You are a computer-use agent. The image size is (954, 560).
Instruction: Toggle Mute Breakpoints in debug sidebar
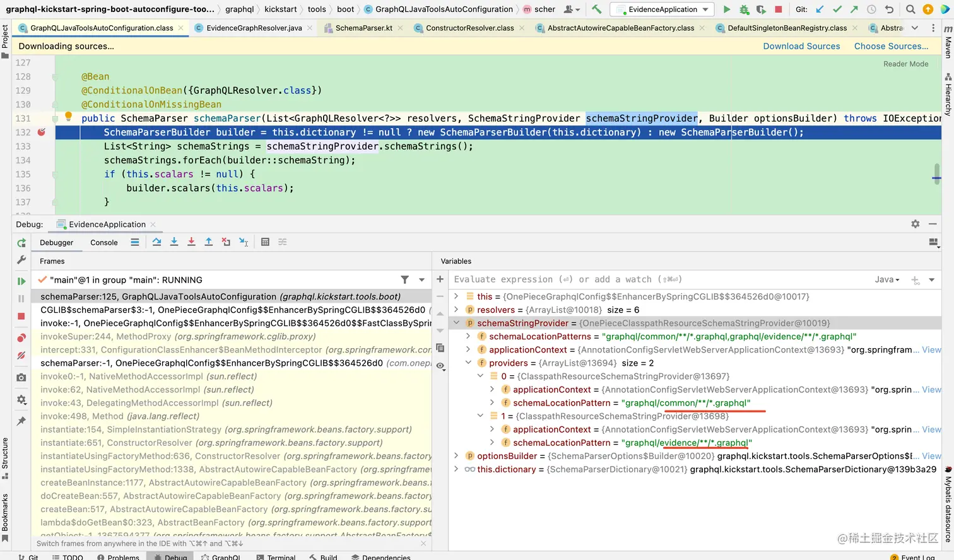click(x=21, y=356)
